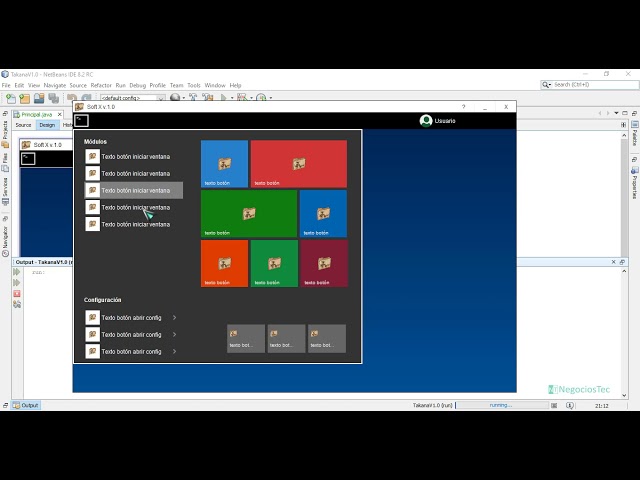Toggle the menu icon in Soft X black bar
This screenshot has height=480, width=640.
point(82,120)
